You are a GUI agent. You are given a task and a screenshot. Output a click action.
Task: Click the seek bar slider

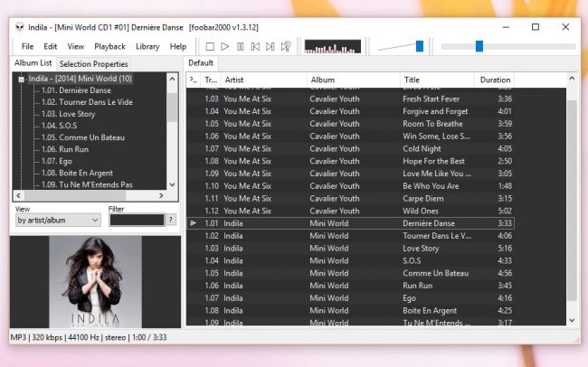[x=507, y=46]
